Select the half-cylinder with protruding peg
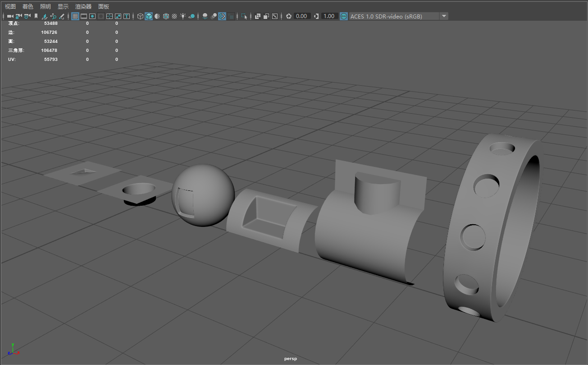This screenshot has height=365, width=588. [x=370, y=221]
